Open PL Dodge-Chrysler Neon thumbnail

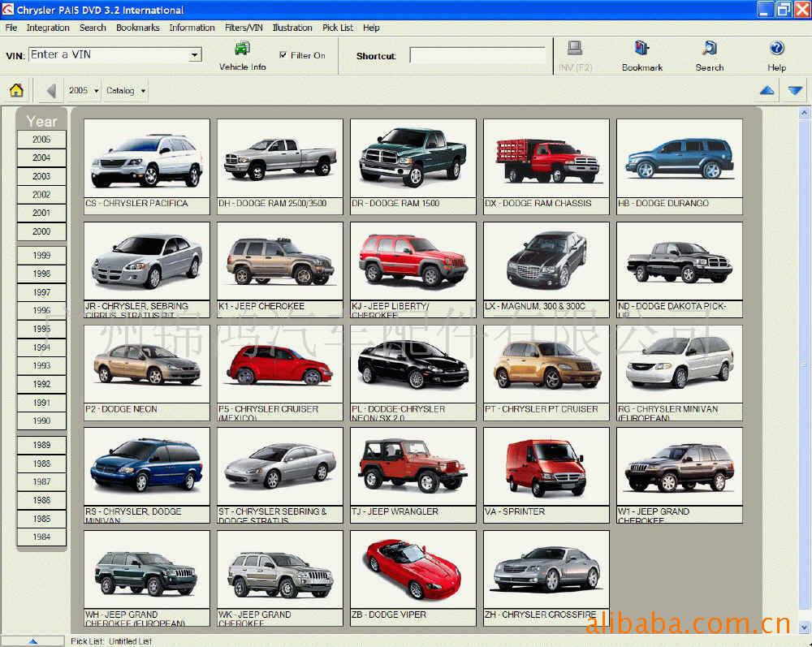pyautogui.click(x=412, y=364)
